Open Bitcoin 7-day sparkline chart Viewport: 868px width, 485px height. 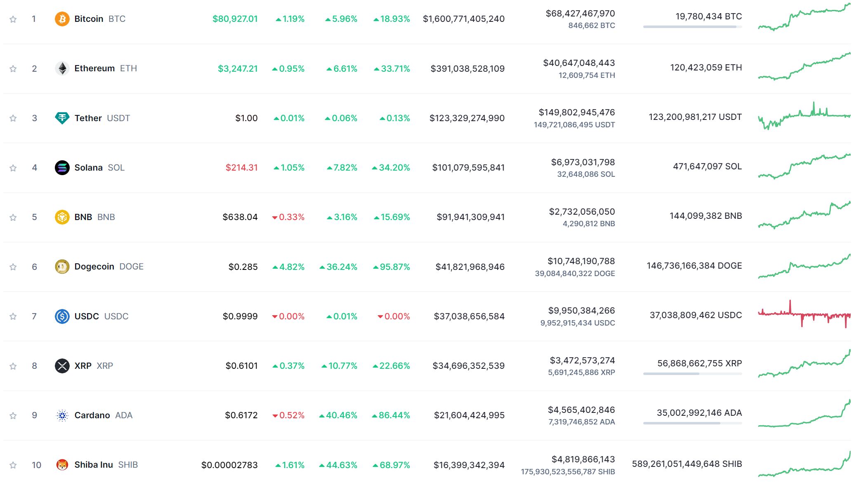pos(804,17)
